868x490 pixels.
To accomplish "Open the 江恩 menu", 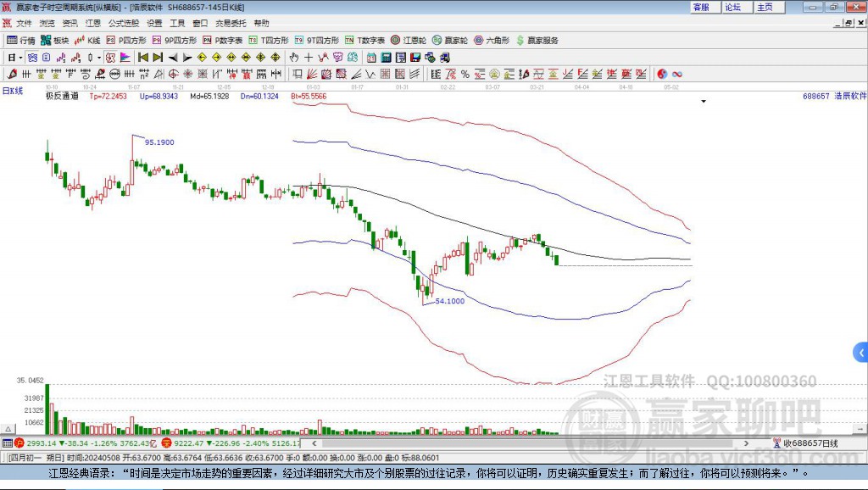I will point(93,23).
